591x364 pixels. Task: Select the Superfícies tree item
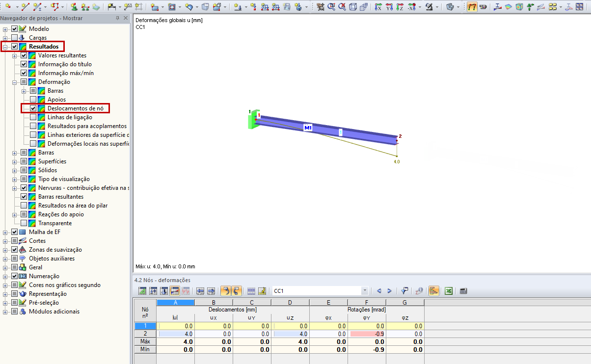tap(52, 161)
